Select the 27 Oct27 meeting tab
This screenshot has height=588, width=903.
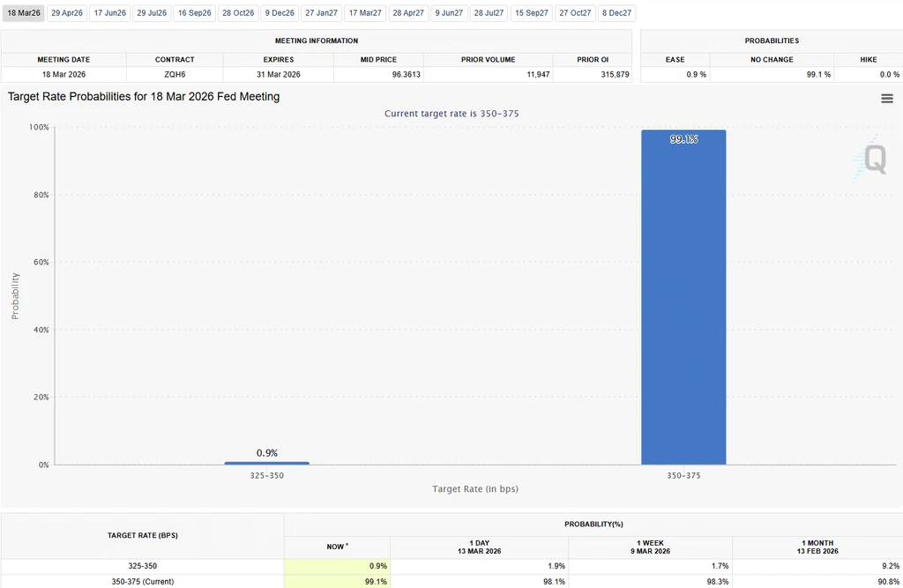click(575, 12)
